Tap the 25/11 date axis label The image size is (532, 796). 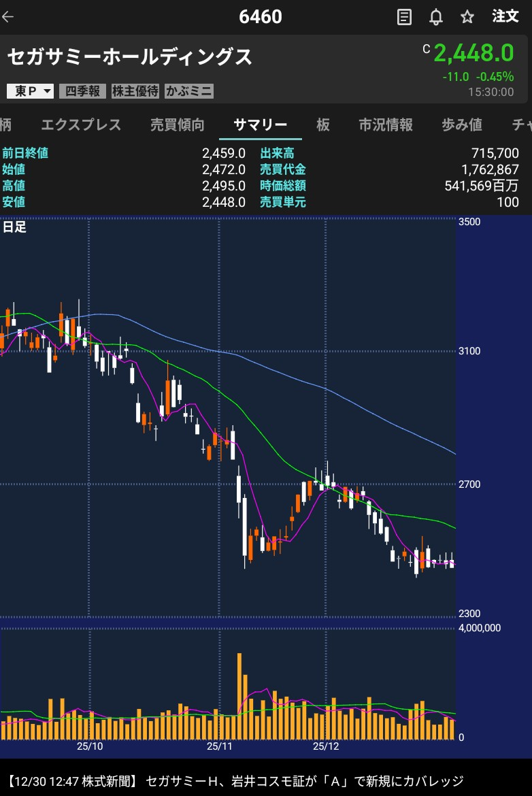pyautogui.click(x=219, y=746)
